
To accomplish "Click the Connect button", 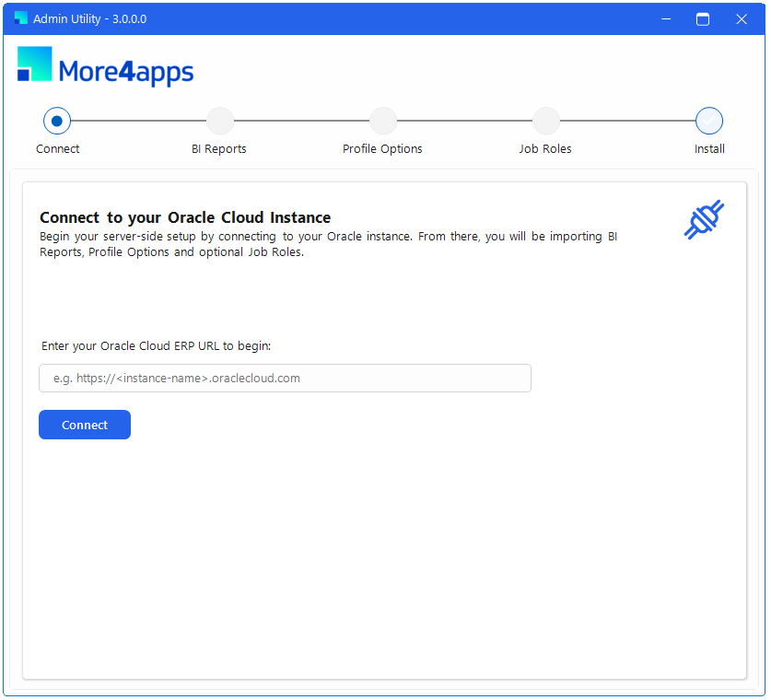I will 85,425.
